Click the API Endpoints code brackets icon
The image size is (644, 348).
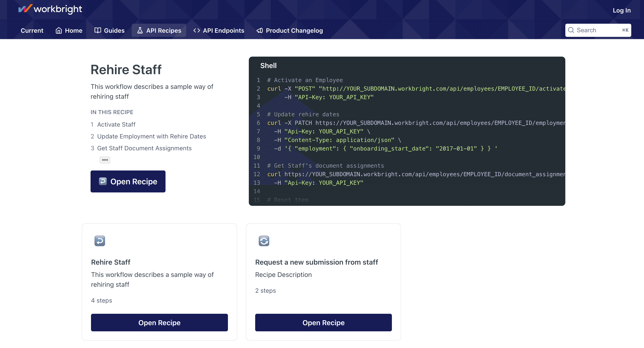coord(196,30)
